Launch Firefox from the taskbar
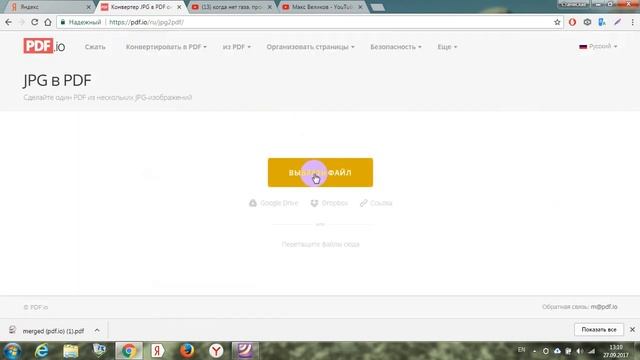The width and height of the screenshot is (640, 360). (187, 351)
